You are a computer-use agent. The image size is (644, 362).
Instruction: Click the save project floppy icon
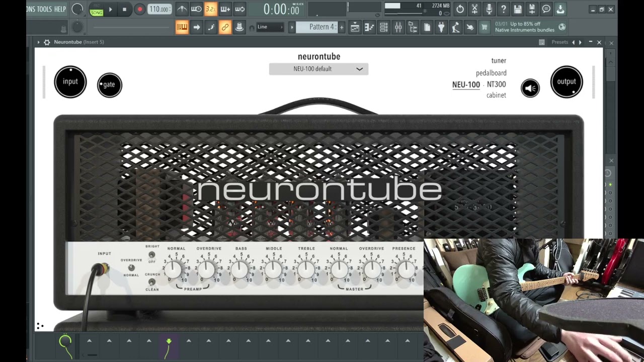[518, 9]
